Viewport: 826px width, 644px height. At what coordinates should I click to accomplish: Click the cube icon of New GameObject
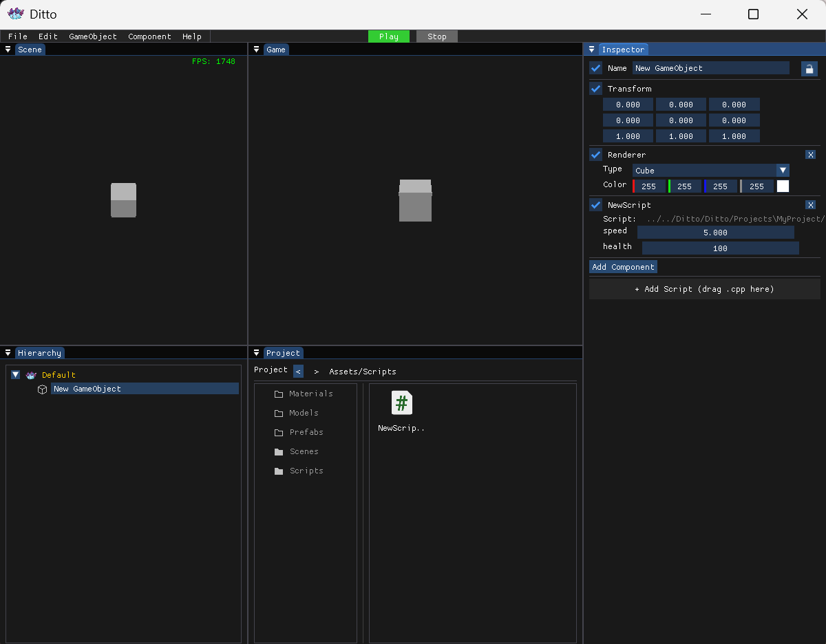click(42, 389)
